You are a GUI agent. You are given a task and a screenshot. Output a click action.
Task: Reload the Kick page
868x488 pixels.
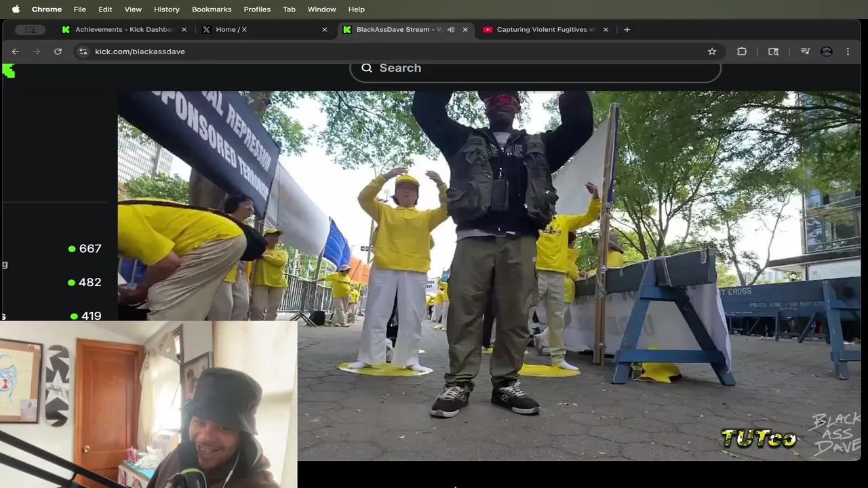click(x=58, y=52)
